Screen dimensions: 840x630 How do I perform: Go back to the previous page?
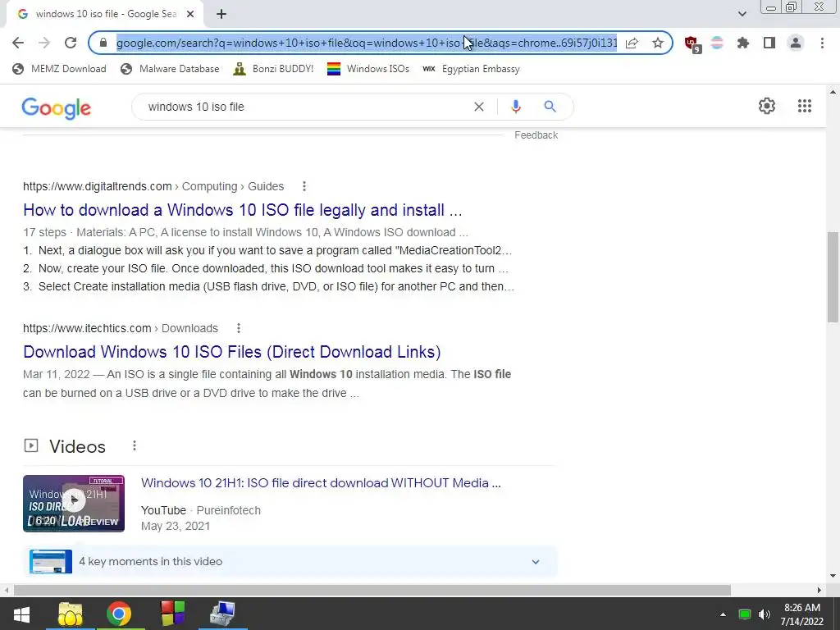[x=18, y=43]
